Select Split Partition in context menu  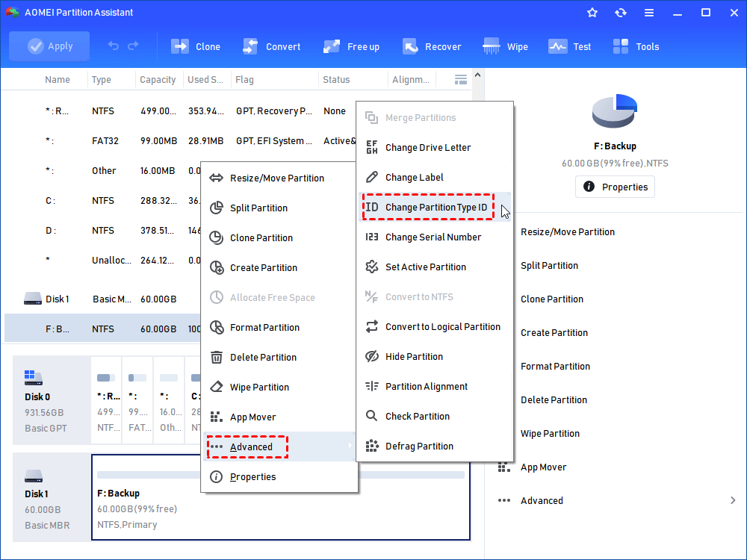pyautogui.click(x=279, y=208)
